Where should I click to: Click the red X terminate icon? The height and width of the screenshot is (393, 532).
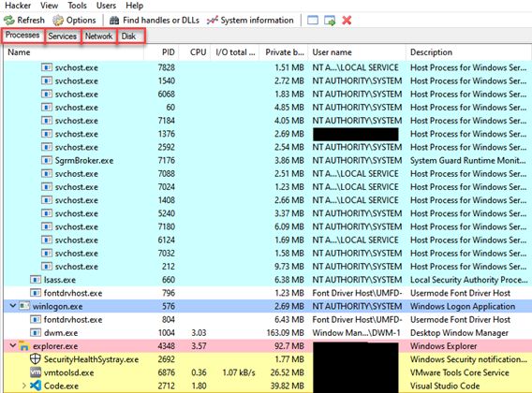(347, 21)
